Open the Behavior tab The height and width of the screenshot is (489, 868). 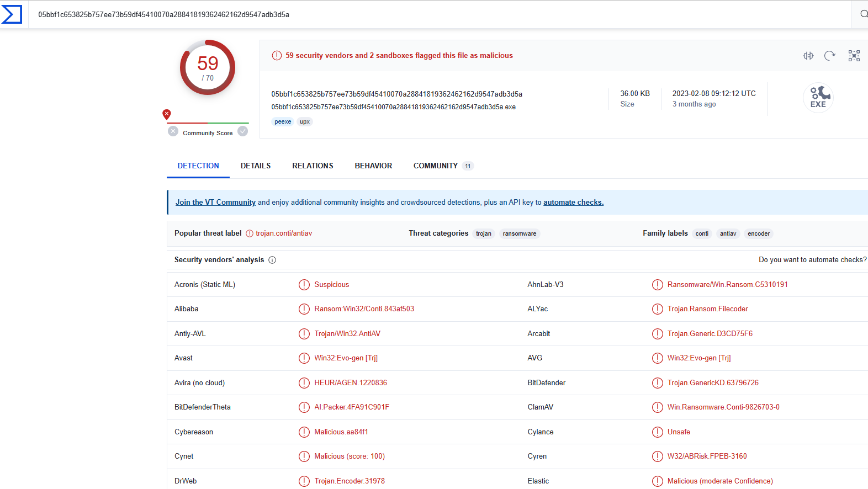pyautogui.click(x=373, y=166)
